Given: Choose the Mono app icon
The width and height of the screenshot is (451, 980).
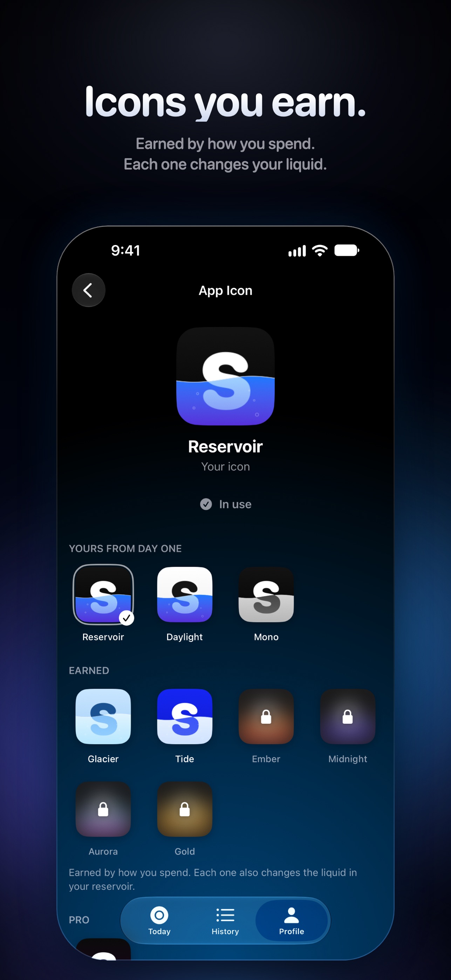Looking at the screenshot, I should coord(266,594).
